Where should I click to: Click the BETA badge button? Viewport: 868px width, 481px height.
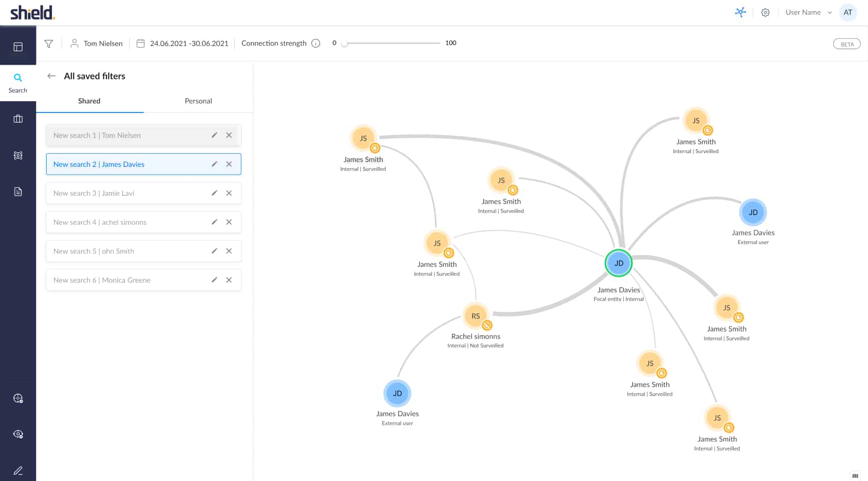coord(846,44)
